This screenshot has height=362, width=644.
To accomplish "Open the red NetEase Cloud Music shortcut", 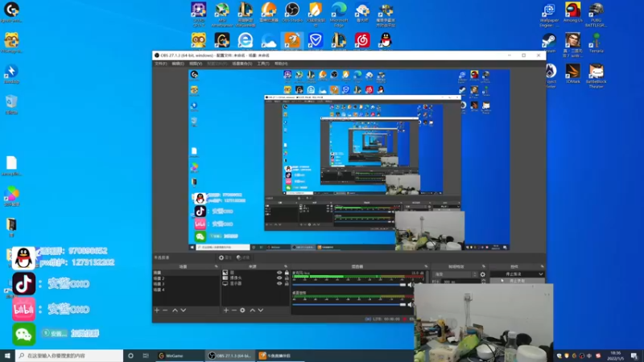I will click(x=362, y=40).
